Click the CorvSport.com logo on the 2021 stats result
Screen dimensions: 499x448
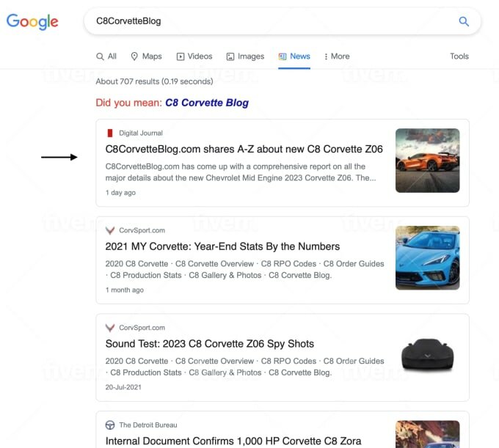110,230
